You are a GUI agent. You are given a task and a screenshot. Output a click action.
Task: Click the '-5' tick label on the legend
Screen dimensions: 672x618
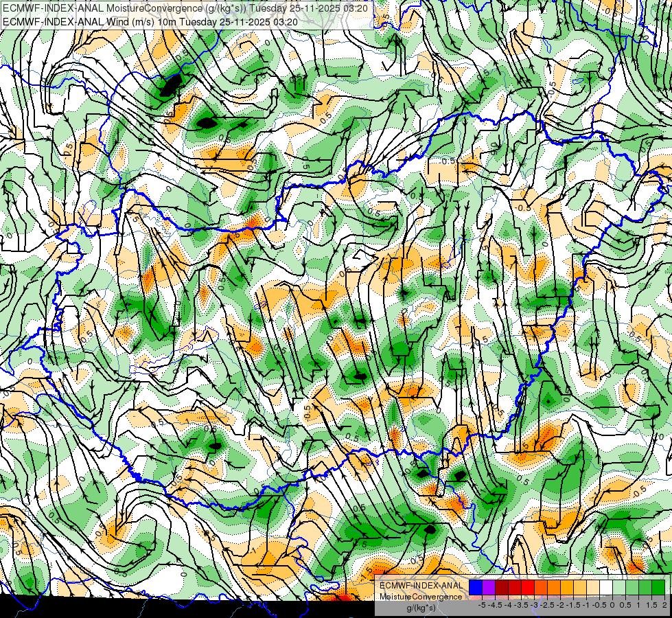point(482,605)
